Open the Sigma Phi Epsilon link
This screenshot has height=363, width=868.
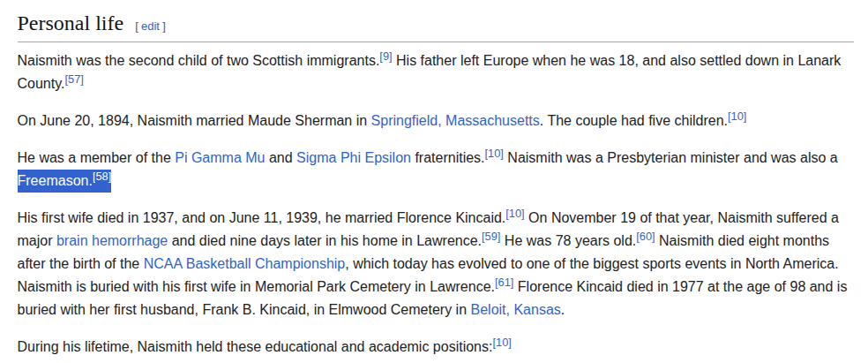[x=353, y=158]
